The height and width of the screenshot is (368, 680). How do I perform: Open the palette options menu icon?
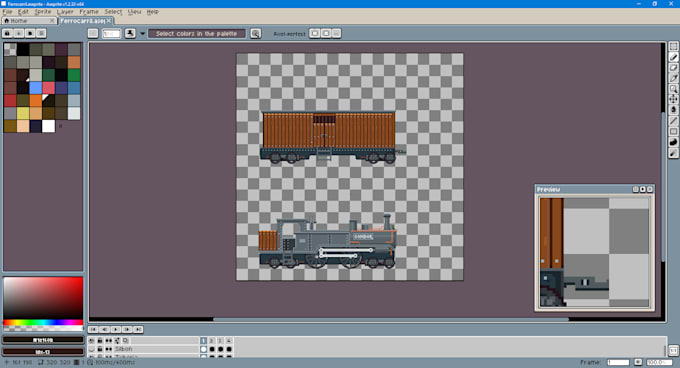pyautogui.click(x=41, y=33)
